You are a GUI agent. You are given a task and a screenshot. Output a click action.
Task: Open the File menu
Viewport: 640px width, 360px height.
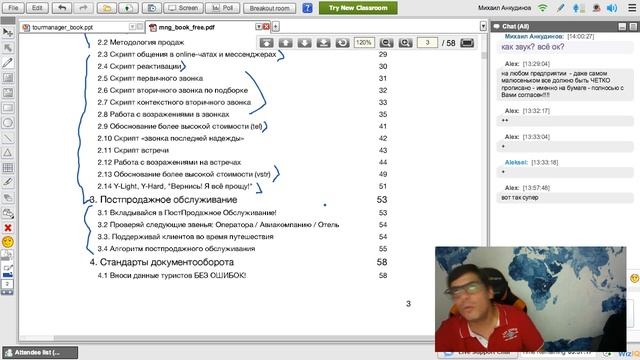[13, 8]
